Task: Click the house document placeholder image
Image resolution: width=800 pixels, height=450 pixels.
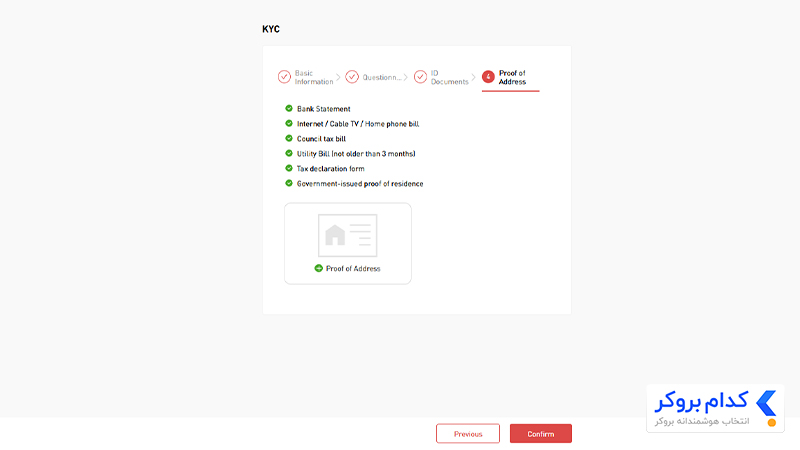Action: tap(347, 235)
